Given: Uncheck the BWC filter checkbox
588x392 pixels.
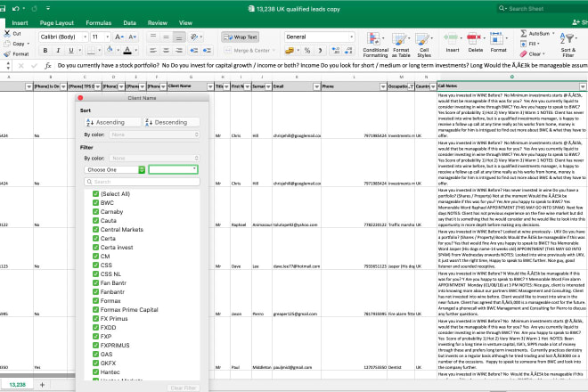Looking at the screenshot, I should coord(95,202).
